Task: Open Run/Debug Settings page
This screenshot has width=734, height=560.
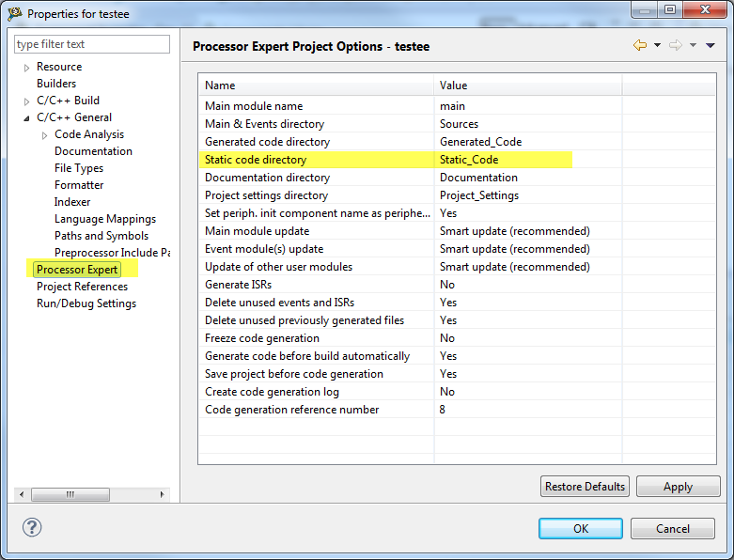Action: click(86, 303)
